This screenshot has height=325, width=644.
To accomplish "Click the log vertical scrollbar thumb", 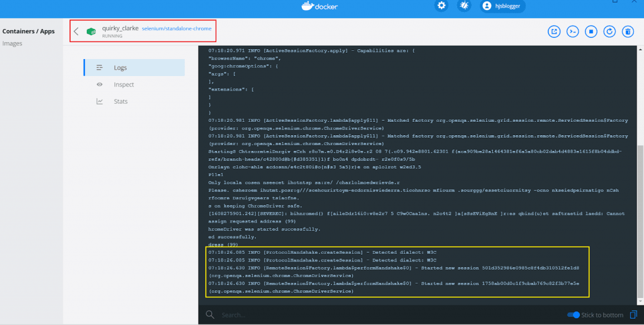I will [x=640, y=221].
